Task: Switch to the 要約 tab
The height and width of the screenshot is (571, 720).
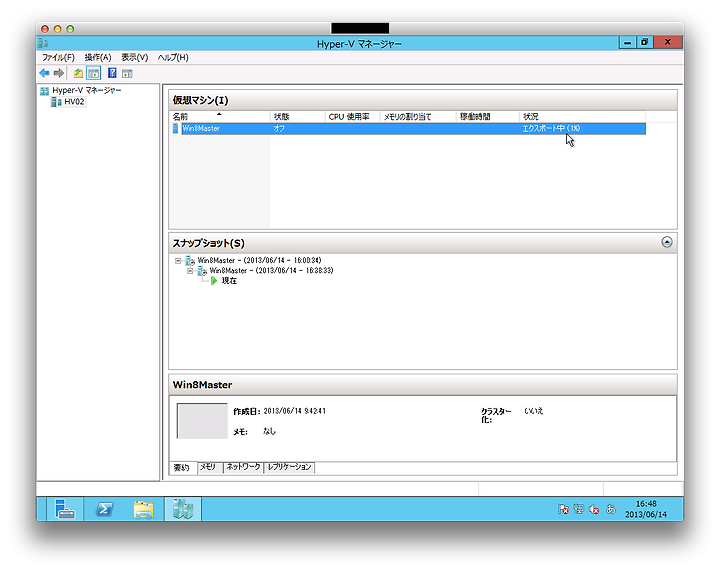Action: pos(182,467)
